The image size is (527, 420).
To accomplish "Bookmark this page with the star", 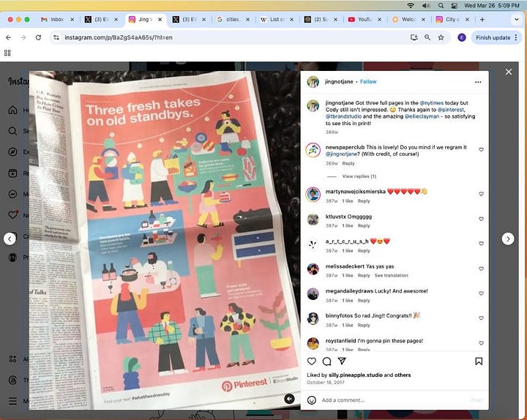I will point(441,37).
